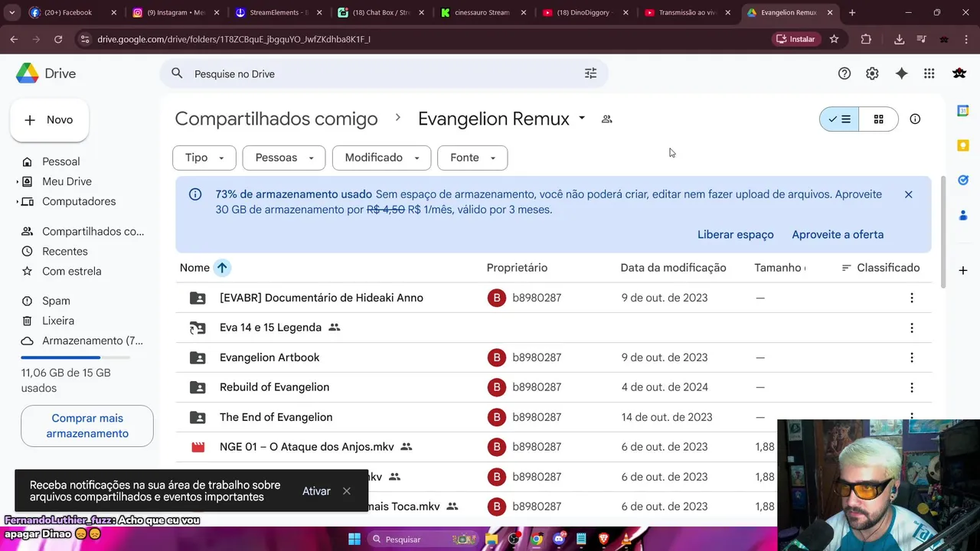Switch to list layout view

point(839,119)
